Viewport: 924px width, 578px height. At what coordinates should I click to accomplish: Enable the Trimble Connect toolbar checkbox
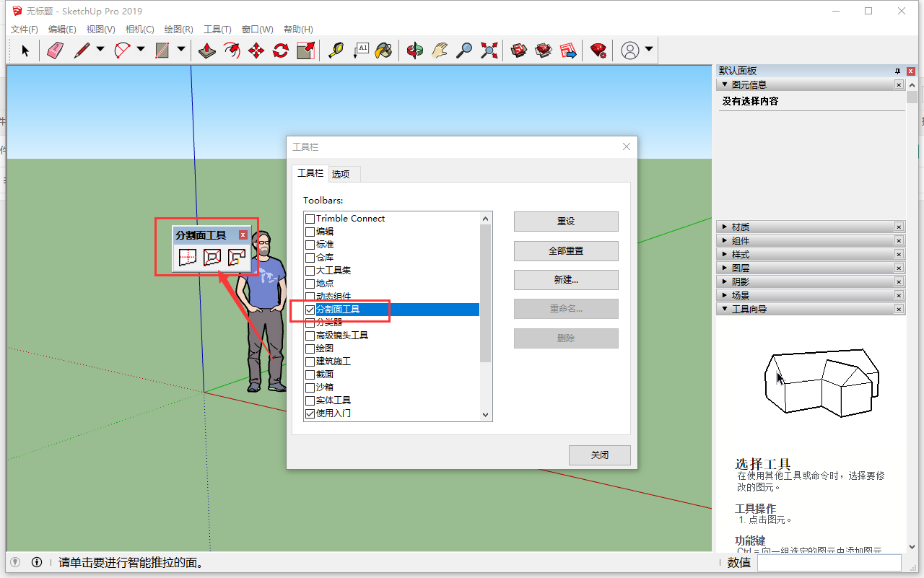(310, 219)
